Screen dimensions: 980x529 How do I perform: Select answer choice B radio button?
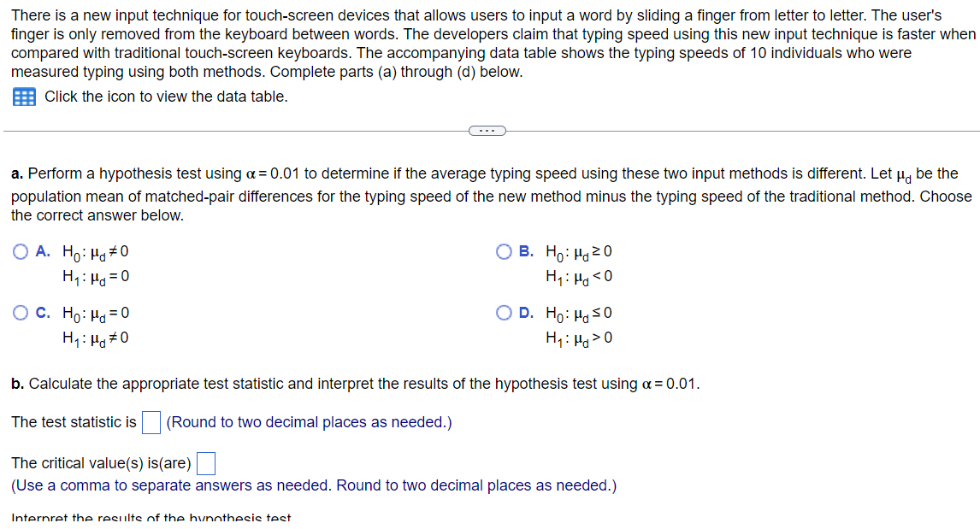tap(505, 250)
